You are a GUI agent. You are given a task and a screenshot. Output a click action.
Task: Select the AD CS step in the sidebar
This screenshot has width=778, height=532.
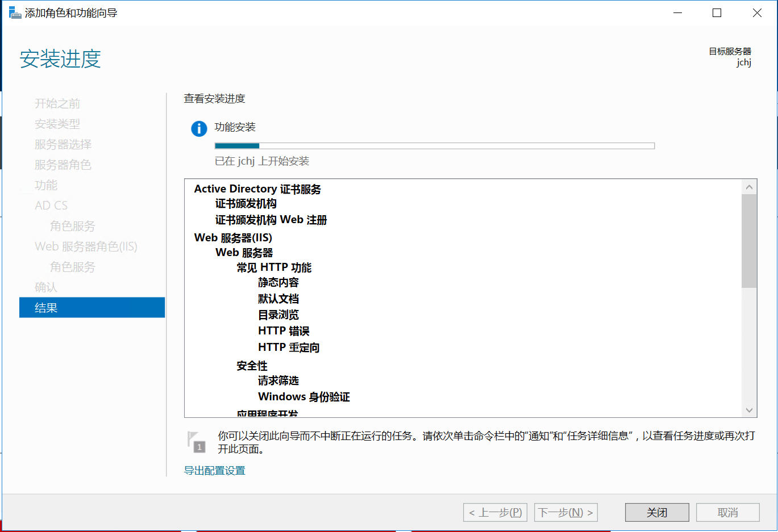click(x=51, y=206)
